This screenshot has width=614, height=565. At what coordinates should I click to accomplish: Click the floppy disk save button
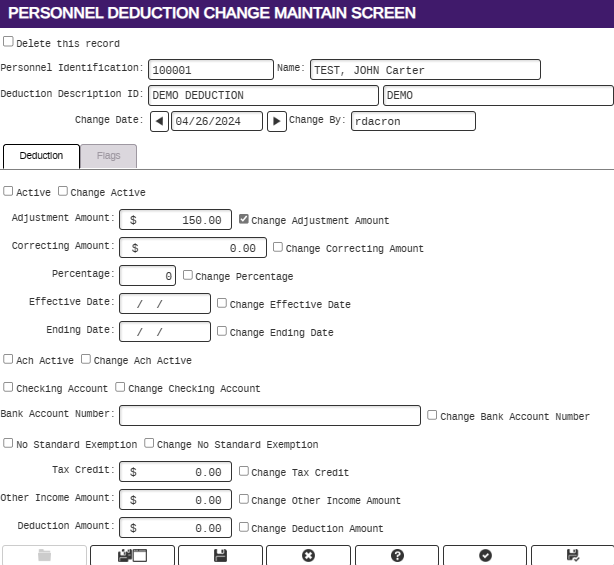point(220,555)
